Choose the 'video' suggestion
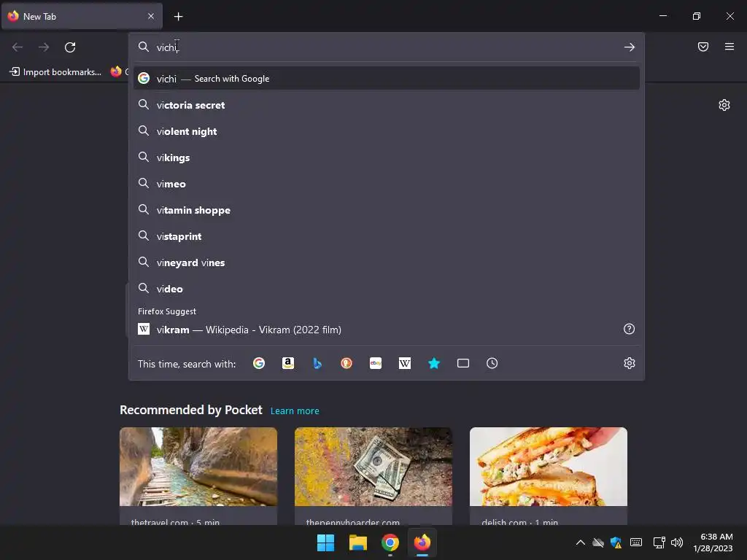This screenshot has height=560, width=747. tap(387, 289)
